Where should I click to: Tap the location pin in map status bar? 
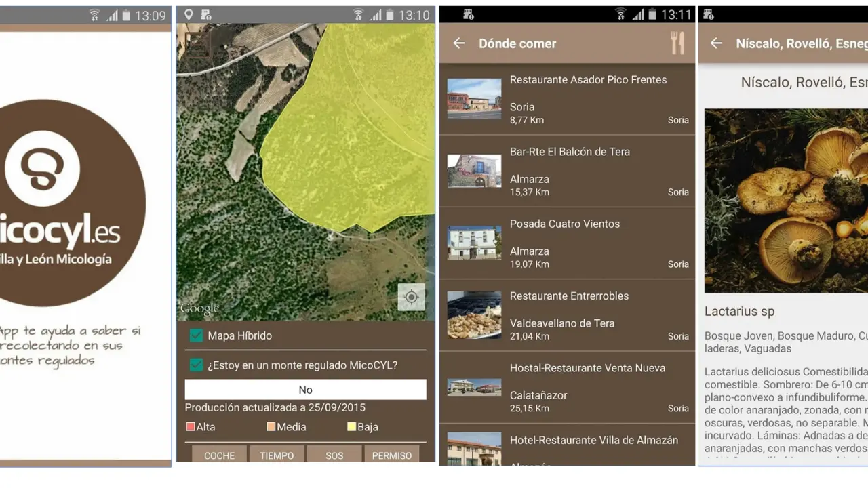coord(189,15)
